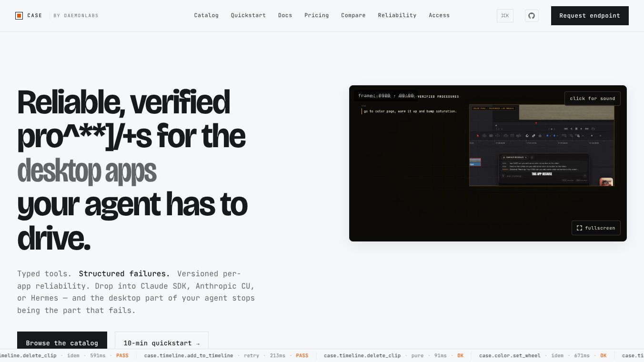This screenshot has height=362, width=644.
Task: Open the Pricing page
Action: pyautogui.click(x=316, y=15)
